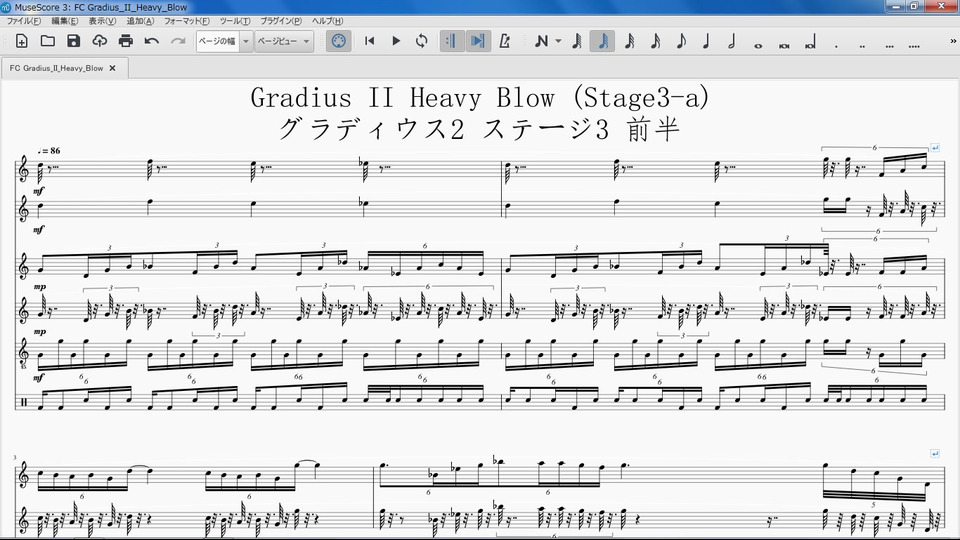Add a single augmentation dot
Screen dimensions: 960x540
pyautogui.click(x=836, y=45)
